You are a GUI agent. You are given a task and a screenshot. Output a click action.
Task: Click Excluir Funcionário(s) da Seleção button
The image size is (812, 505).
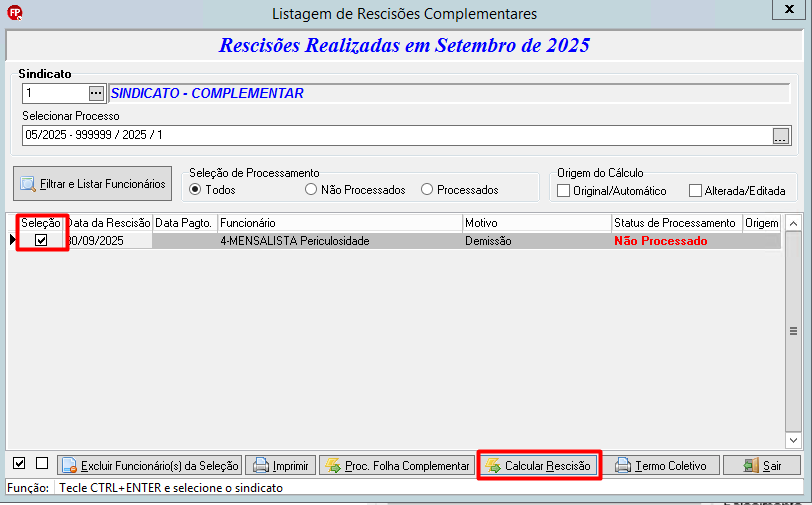pyautogui.click(x=150, y=466)
